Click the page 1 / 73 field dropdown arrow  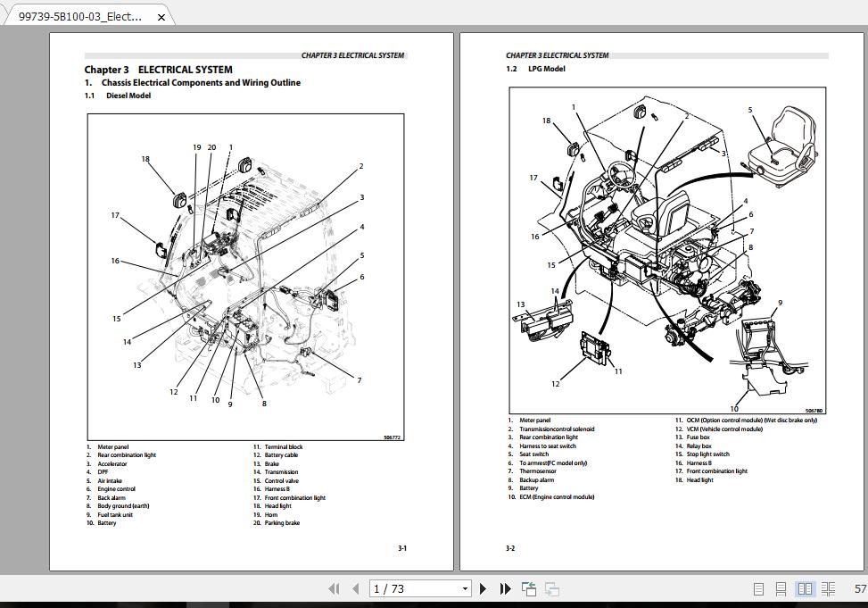point(464,588)
